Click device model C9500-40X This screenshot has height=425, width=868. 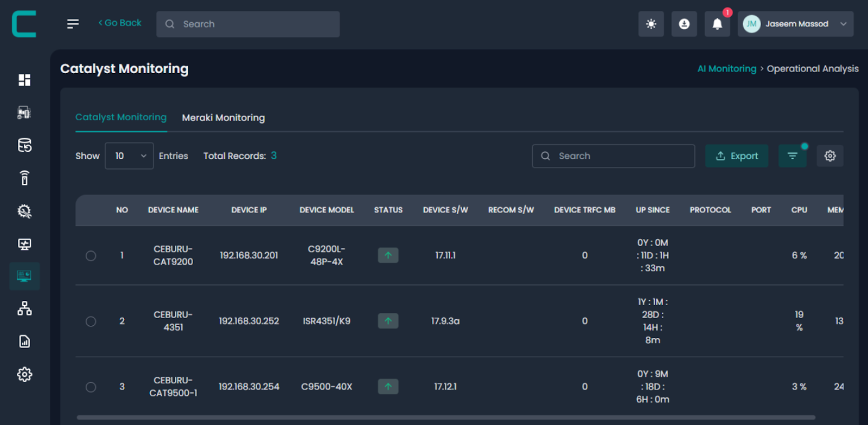click(327, 387)
